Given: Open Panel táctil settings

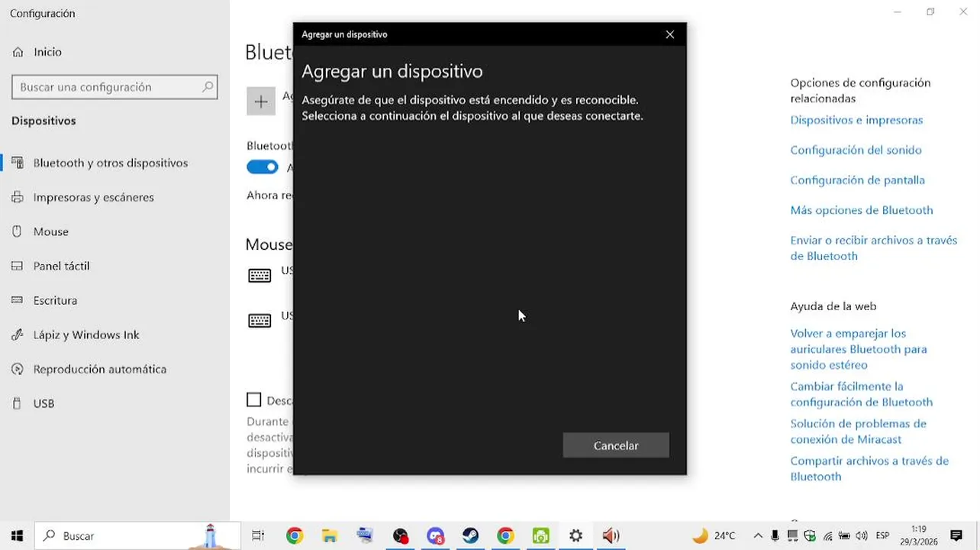Looking at the screenshot, I should (61, 266).
